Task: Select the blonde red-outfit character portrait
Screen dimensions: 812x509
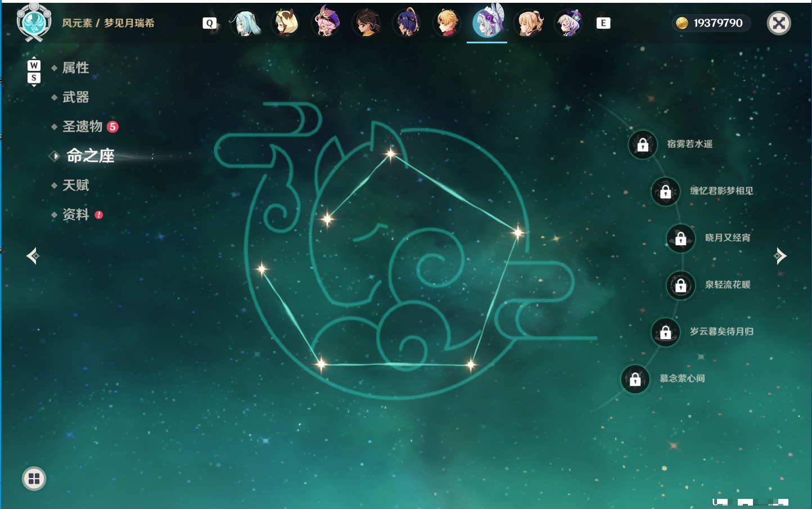Action: (447, 23)
